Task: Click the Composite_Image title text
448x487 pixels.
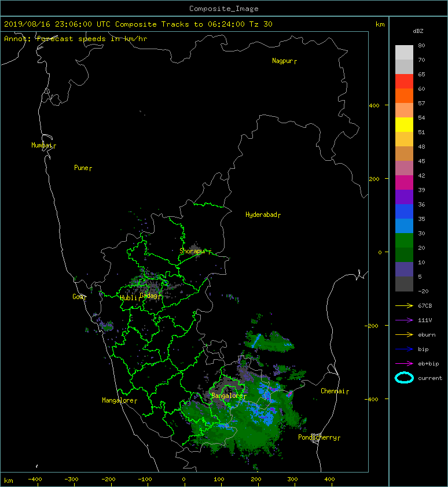Action: click(224, 9)
